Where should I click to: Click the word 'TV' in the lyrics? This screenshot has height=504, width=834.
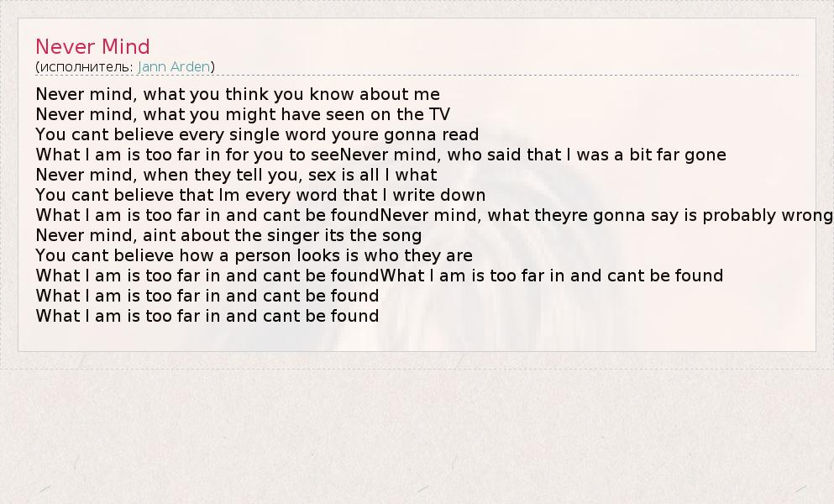click(x=439, y=114)
